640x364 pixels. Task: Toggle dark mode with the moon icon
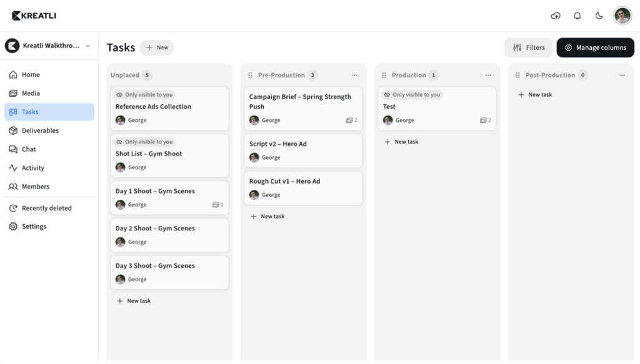click(x=599, y=16)
